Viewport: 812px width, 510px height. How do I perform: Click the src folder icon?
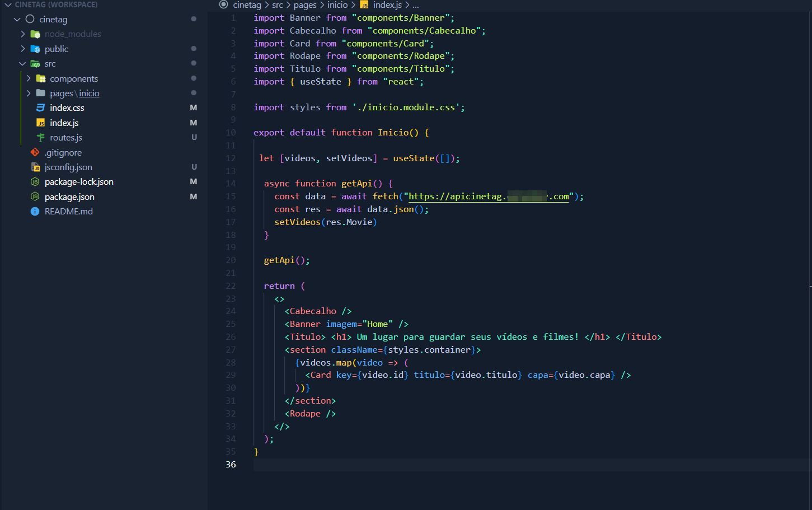coord(35,64)
